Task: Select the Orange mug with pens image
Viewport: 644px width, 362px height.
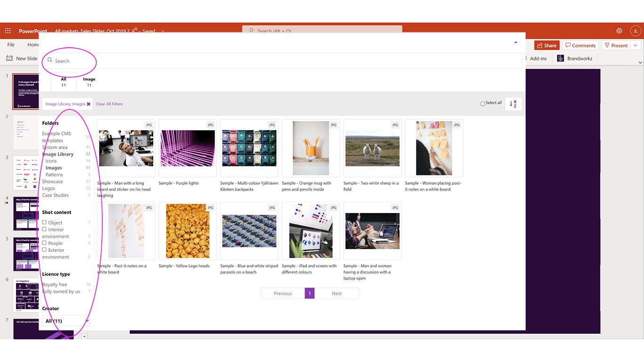Action: point(311,148)
